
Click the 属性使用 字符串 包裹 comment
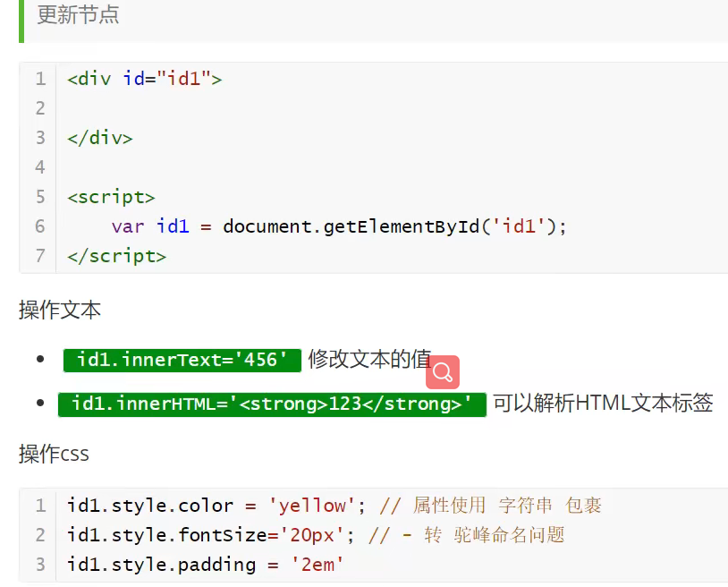[507, 506]
